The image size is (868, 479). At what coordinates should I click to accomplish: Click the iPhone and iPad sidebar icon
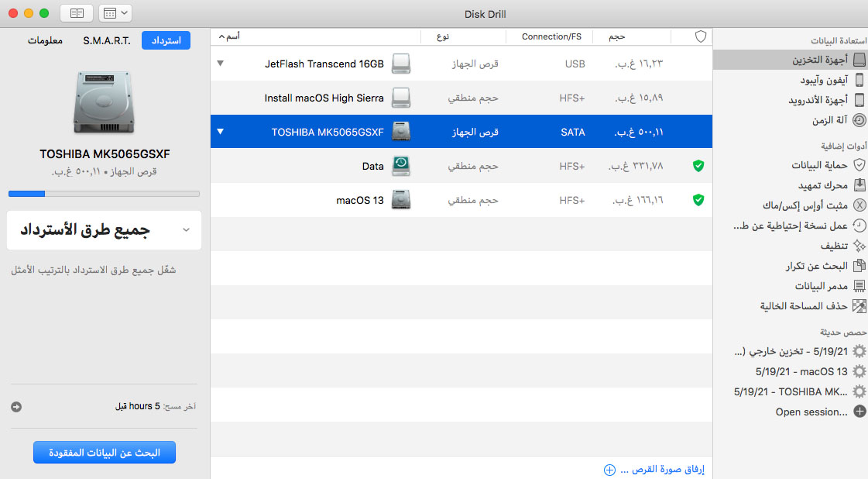[x=859, y=80]
